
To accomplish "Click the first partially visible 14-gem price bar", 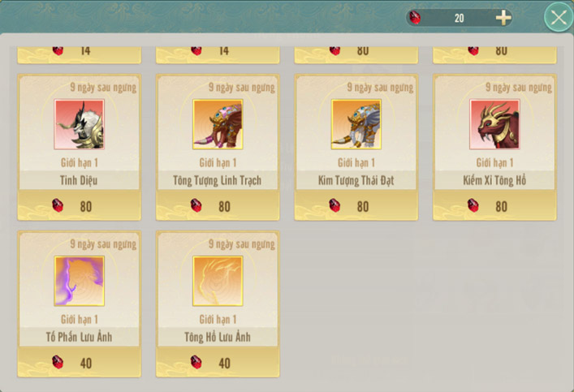I will coord(79,55).
